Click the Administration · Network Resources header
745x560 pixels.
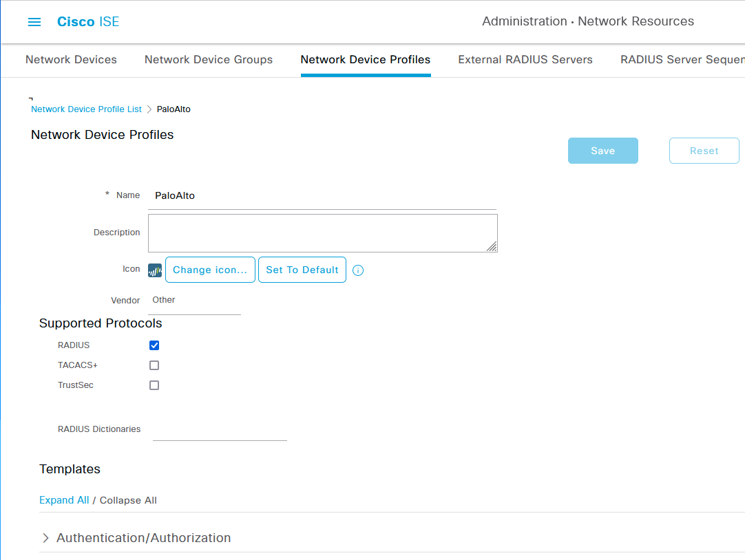pos(588,21)
